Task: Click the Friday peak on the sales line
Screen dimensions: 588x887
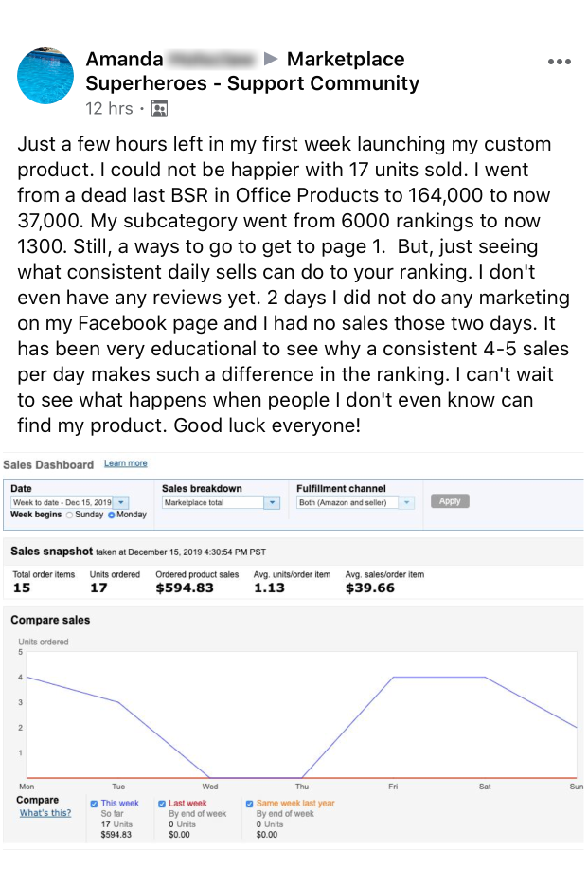Action: [394, 678]
